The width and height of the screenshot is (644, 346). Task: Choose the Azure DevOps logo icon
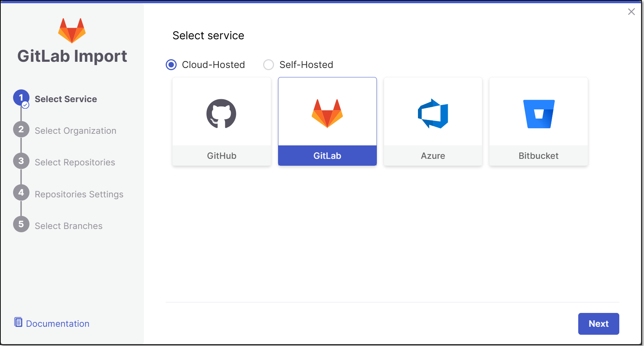pyautogui.click(x=433, y=114)
